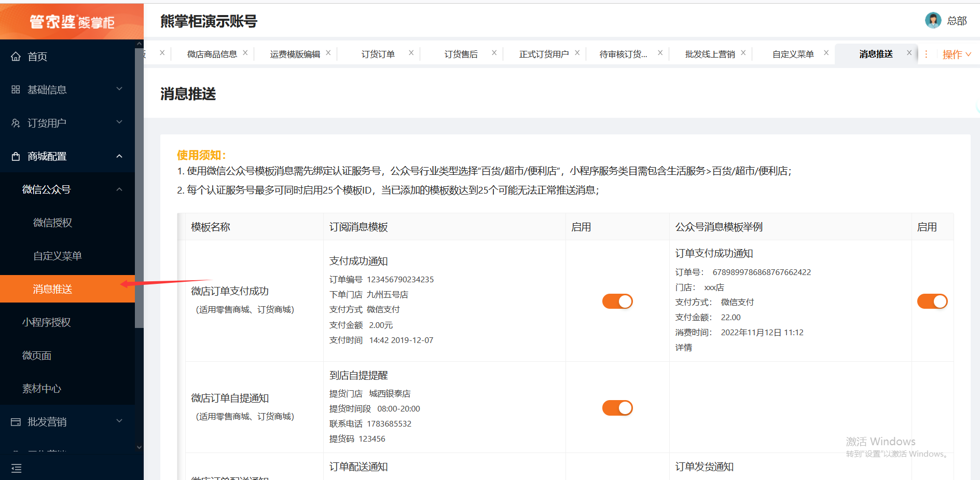Open 微信授权 in the sidebar

52,223
